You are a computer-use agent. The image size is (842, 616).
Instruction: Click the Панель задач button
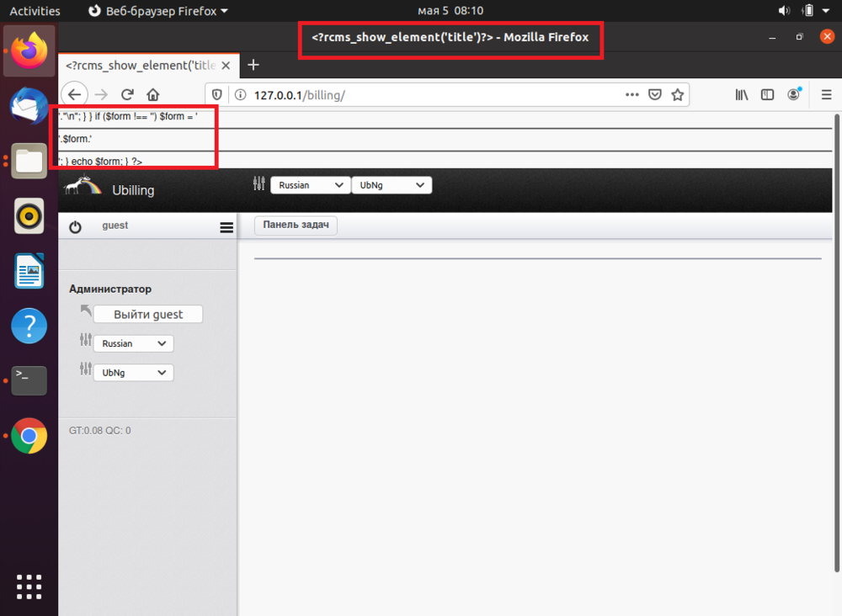(296, 226)
